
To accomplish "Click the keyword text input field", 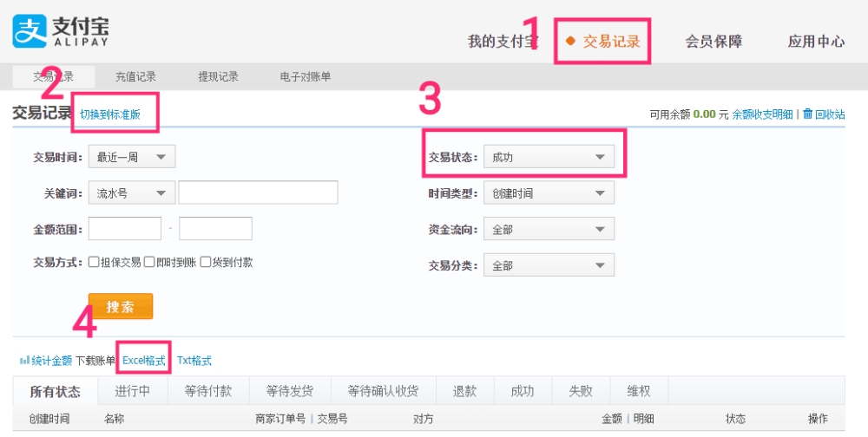I will click(x=258, y=192).
